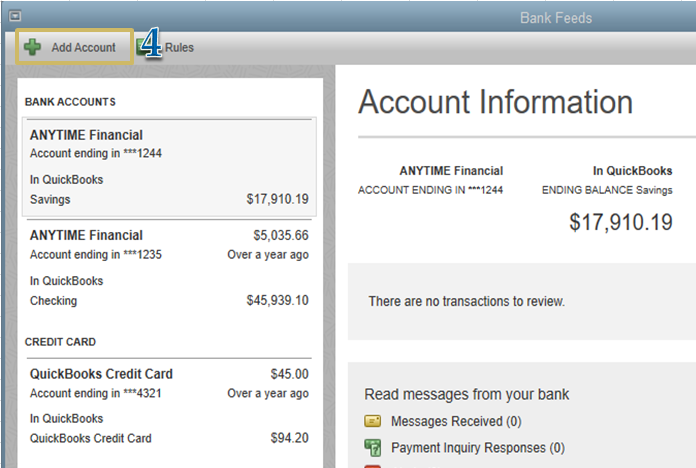
Task: Open the Payment Inquiry Responses (0) link
Action: [477, 448]
